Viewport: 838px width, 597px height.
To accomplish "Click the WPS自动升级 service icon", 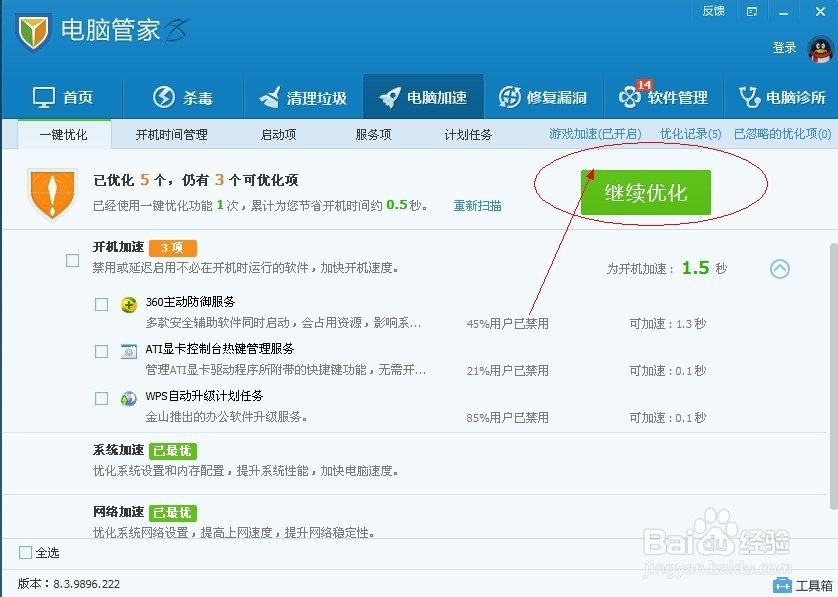I will (127, 398).
